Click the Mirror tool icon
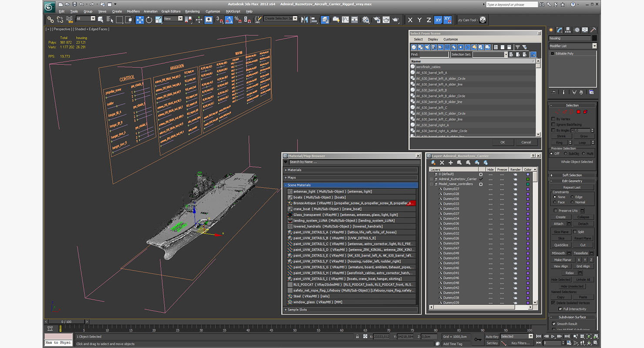This screenshot has width=644, height=348. point(304,20)
